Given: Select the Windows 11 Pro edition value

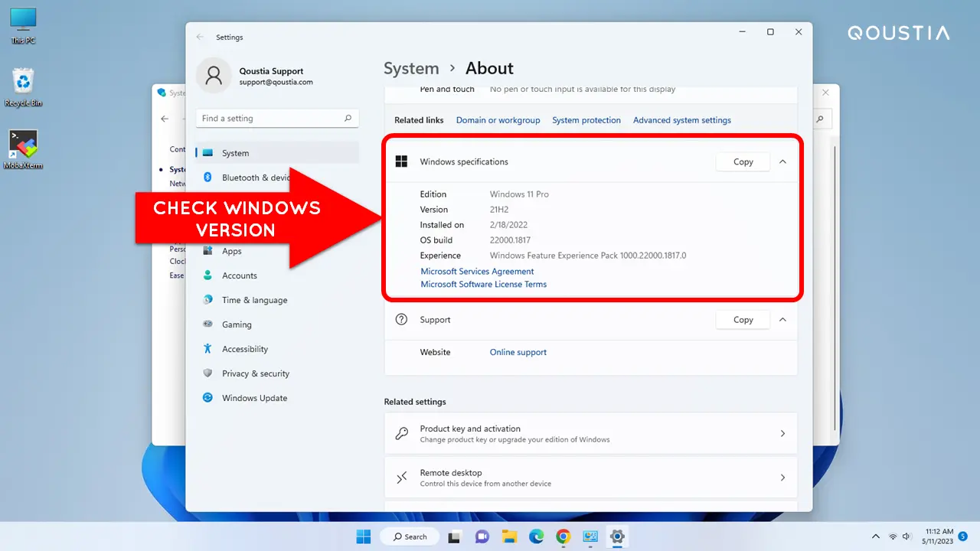Looking at the screenshot, I should click(519, 194).
